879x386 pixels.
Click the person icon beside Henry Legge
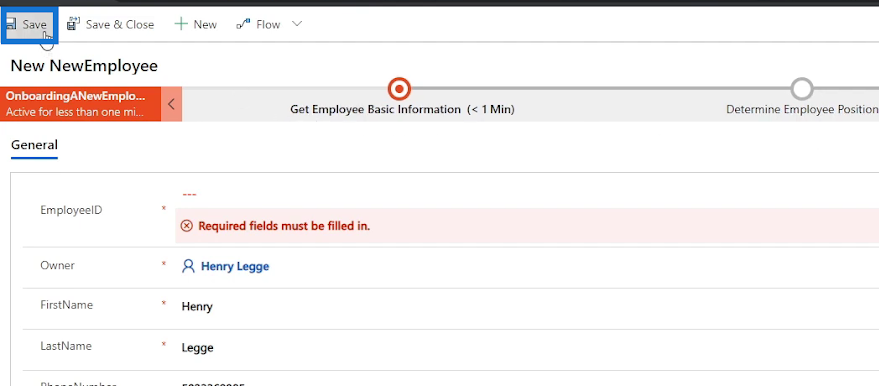pos(188,266)
